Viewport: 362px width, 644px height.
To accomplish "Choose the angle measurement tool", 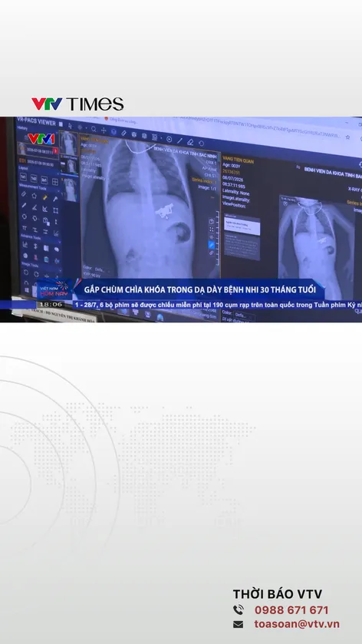I will (x=35, y=207).
